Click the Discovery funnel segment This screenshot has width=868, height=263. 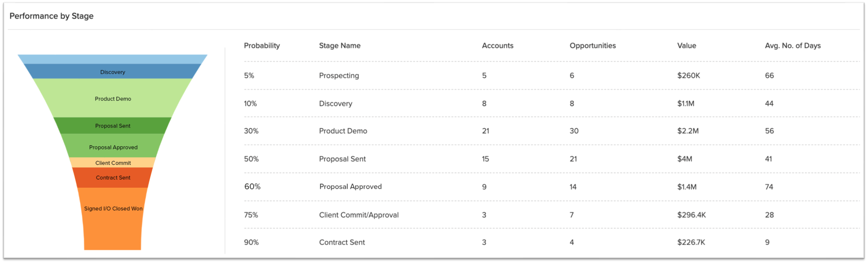113,72
